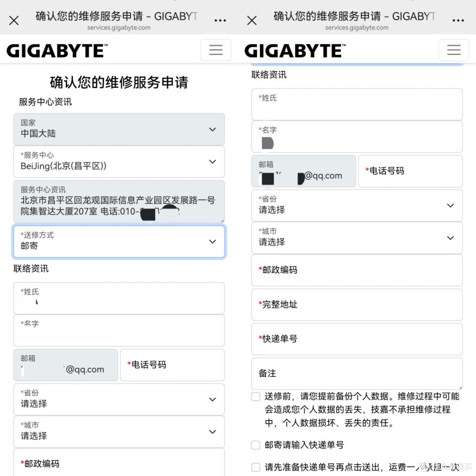This screenshot has height=476, width=476.
Task: Click the 服务中心资讯 section heading
Action: click(45, 102)
